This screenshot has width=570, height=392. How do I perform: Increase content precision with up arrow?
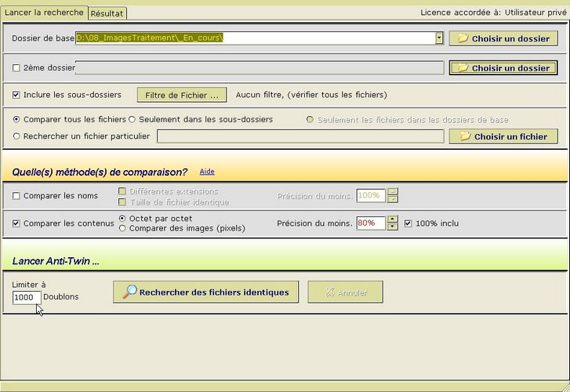pos(393,220)
